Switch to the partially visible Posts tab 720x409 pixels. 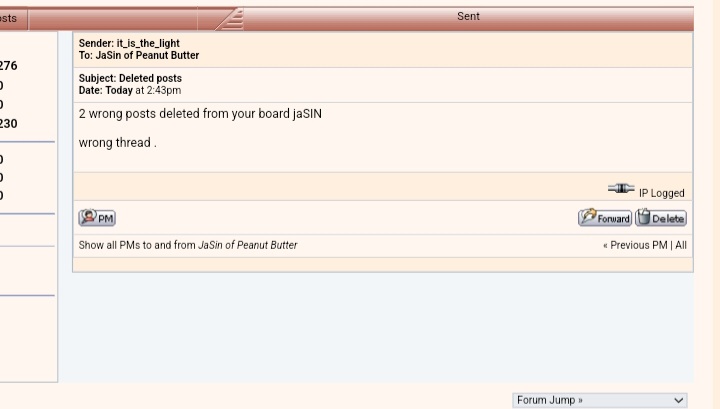[14, 18]
